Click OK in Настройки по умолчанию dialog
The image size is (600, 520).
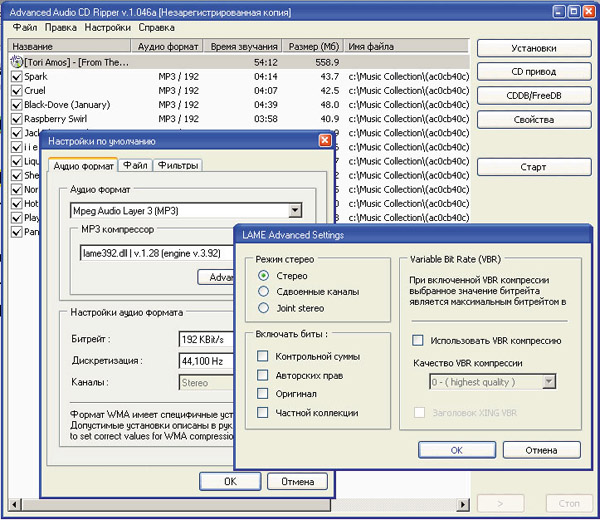tap(230, 481)
